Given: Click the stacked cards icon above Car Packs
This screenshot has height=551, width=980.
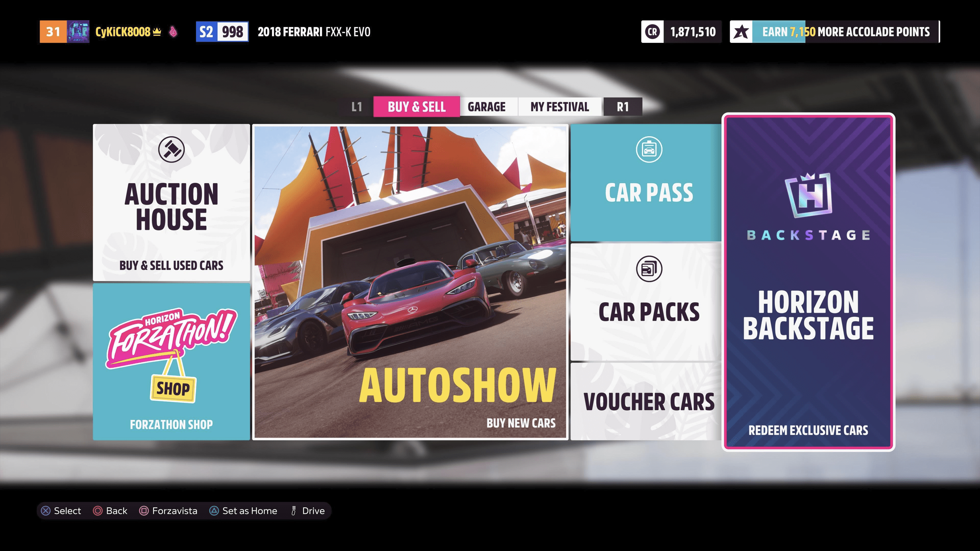Looking at the screenshot, I should (x=650, y=269).
